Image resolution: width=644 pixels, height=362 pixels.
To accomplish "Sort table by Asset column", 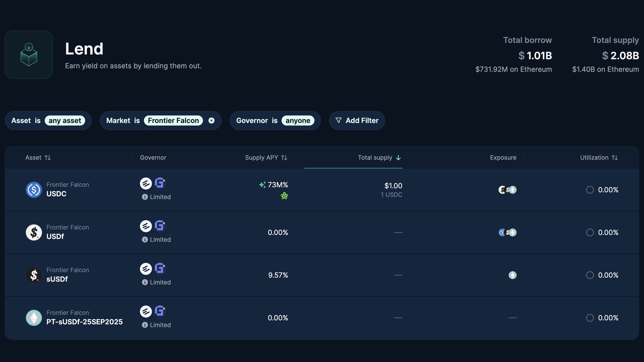I will pos(38,158).
